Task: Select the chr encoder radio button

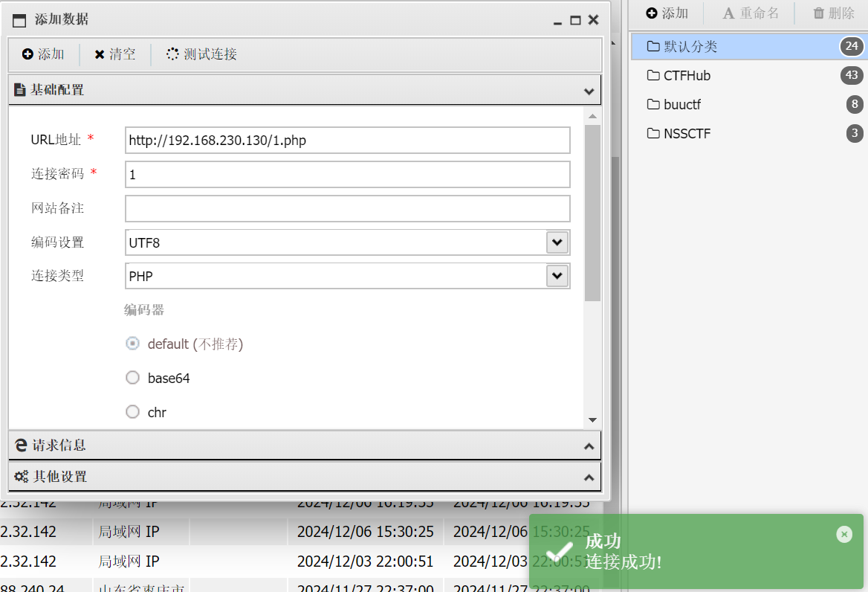Action: (132, 412)
